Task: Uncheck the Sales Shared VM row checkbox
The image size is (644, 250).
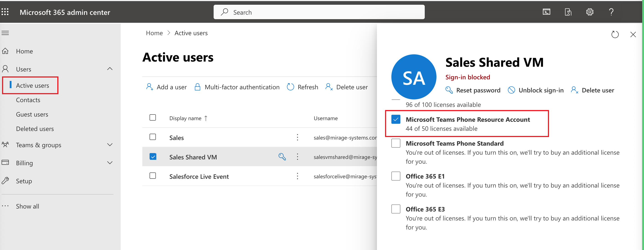Action: click(153, 156)
